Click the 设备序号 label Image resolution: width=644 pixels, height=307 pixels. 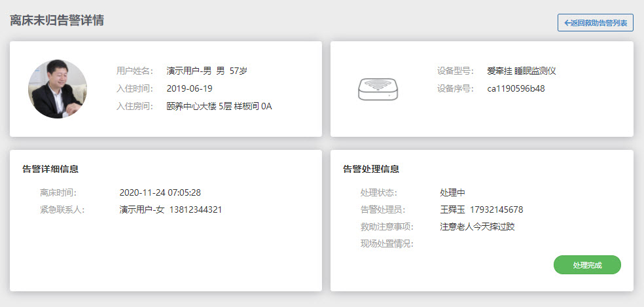456,88
